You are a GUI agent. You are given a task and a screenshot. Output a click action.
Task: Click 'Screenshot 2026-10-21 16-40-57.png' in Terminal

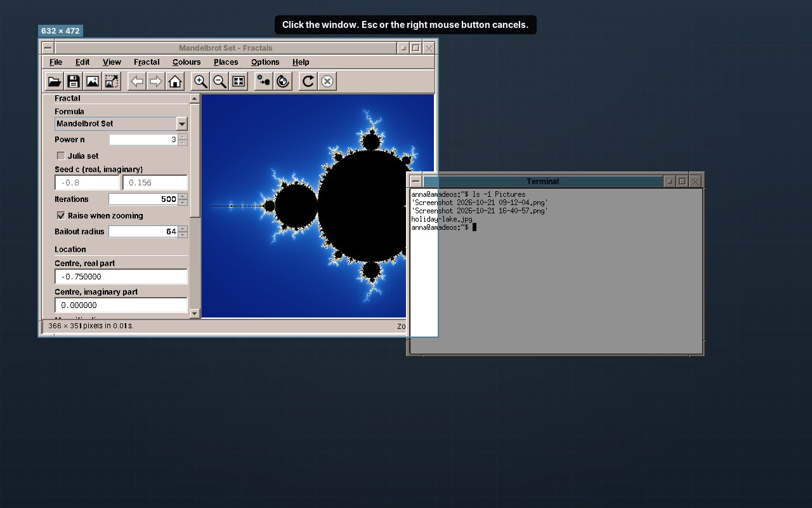click(x=480, y=211)
